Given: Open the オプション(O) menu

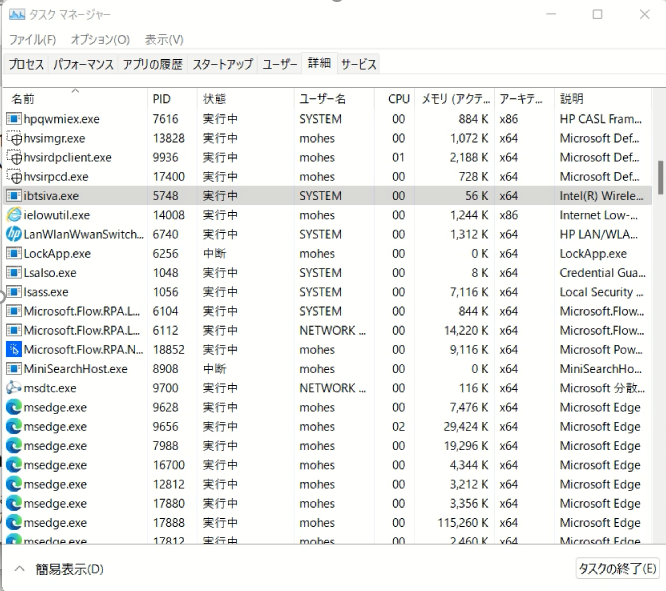Looking at the screenshot, I should click(100, 40).
